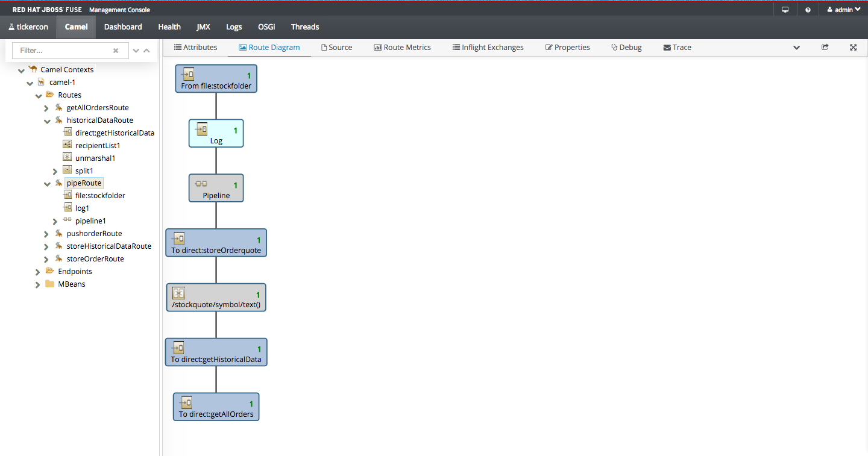
Task: Select unmarshal1 tree item
Action: coord(95,158)
